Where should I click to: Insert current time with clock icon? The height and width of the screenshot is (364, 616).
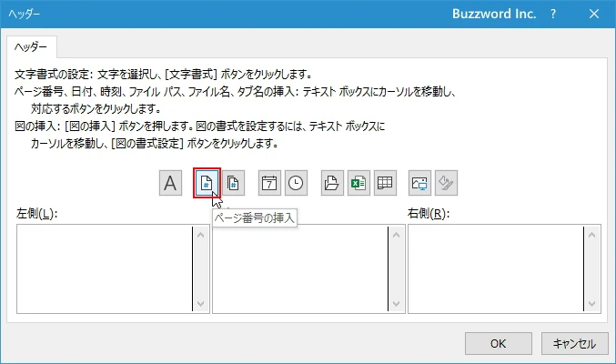point(296,183)
